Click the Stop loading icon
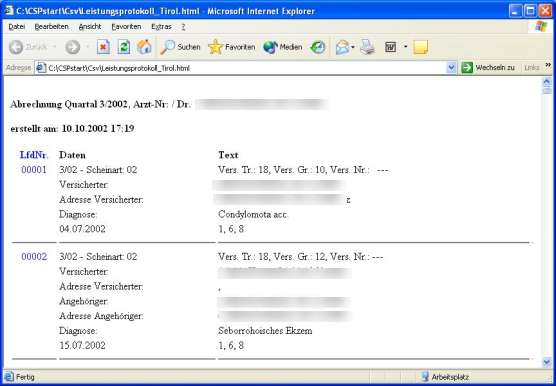 point(103,47)
